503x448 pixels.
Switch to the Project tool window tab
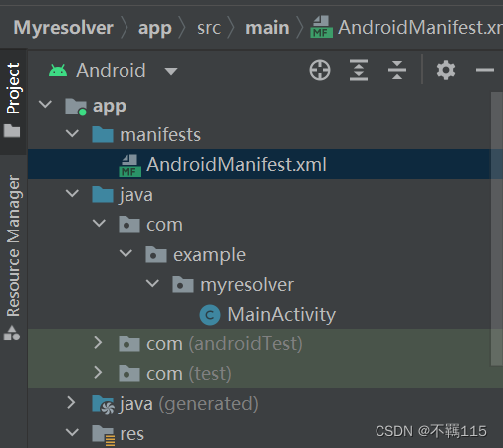13,102
